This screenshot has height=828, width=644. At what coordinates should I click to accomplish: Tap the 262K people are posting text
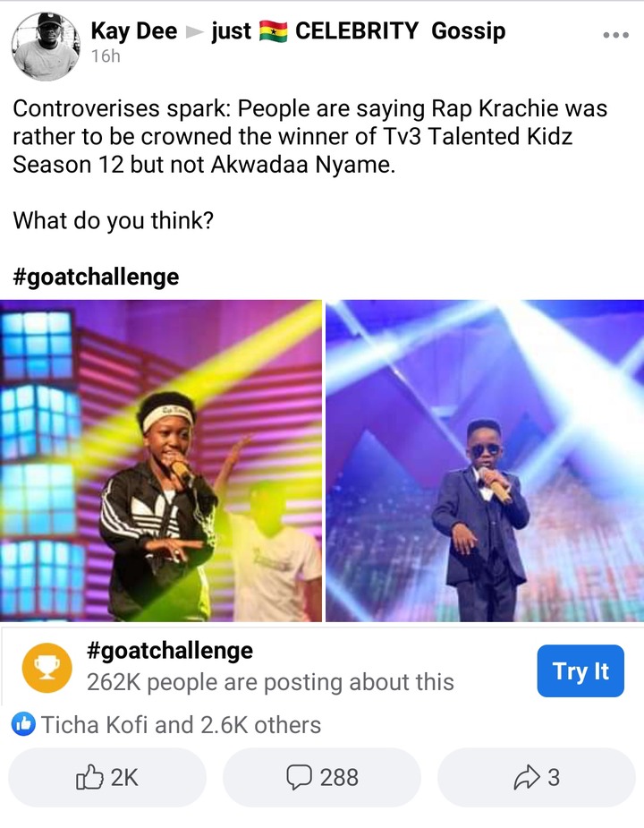270,682
